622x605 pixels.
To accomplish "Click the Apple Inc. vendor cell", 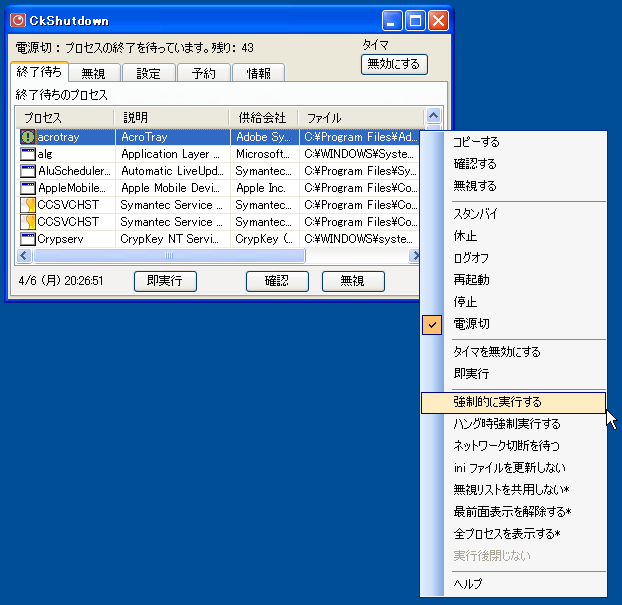I will click(x=264, y=188).
